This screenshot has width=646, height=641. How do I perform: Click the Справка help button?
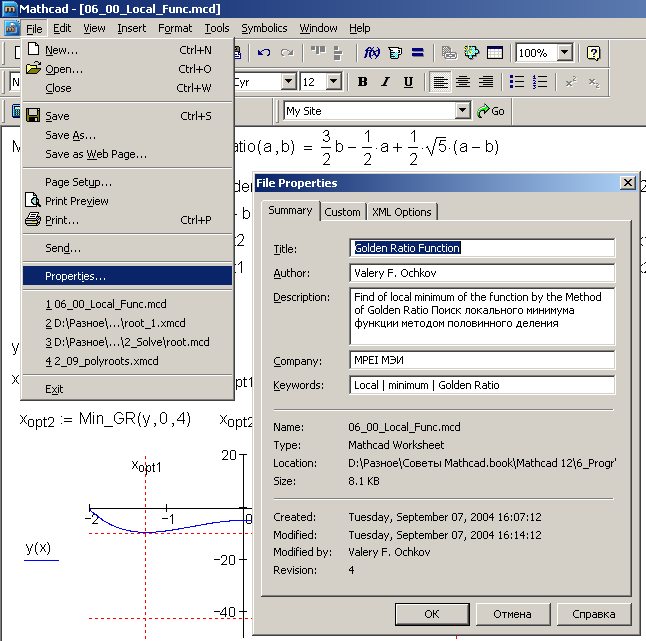pyautogui.click(x=594, y=614)
